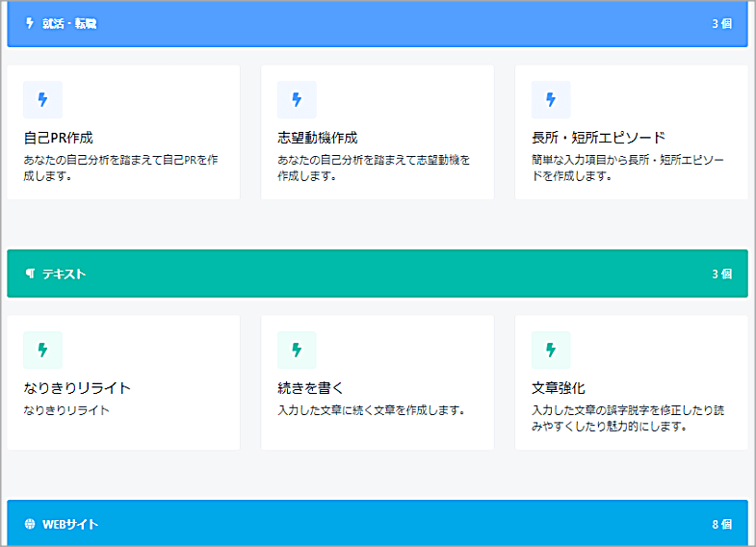Click the lightning icon in 就活・転職 header
Screen dimensions: 756x547
(x=30, y=23)
